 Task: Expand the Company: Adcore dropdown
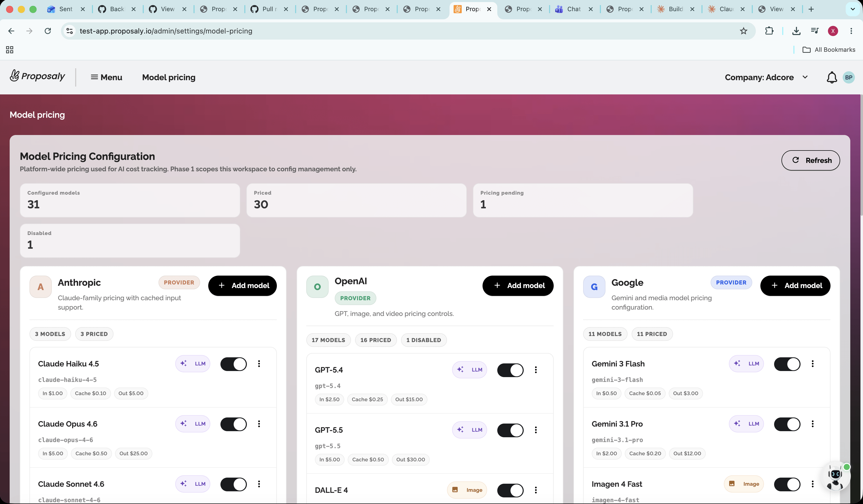pyautogui.click(x=766, y=77)
